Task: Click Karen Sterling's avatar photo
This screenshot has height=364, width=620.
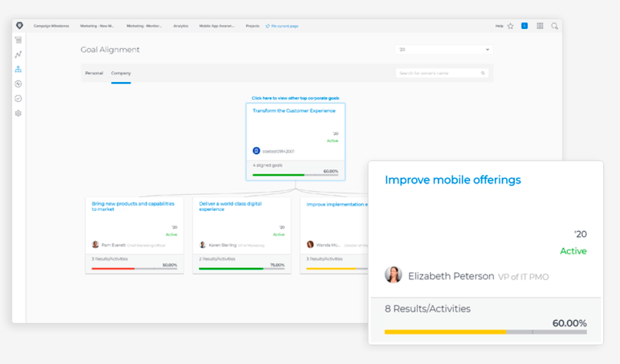Action: (203, 245)
